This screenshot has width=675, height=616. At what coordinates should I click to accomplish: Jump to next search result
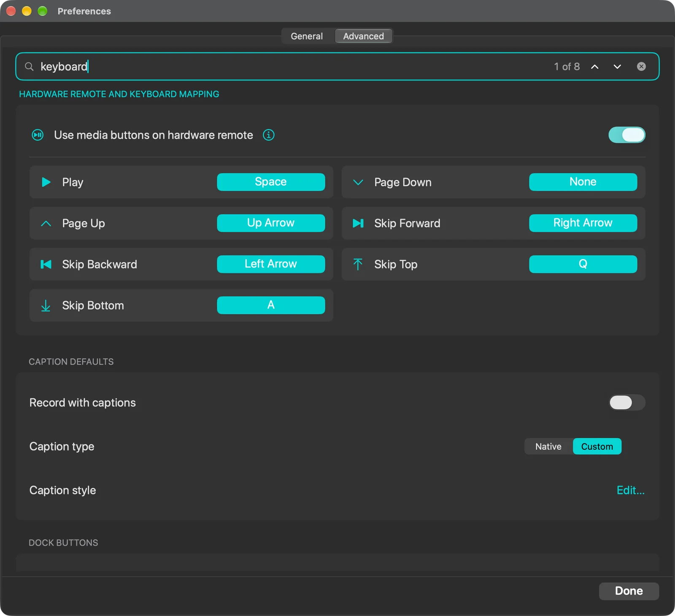point(617,67)
